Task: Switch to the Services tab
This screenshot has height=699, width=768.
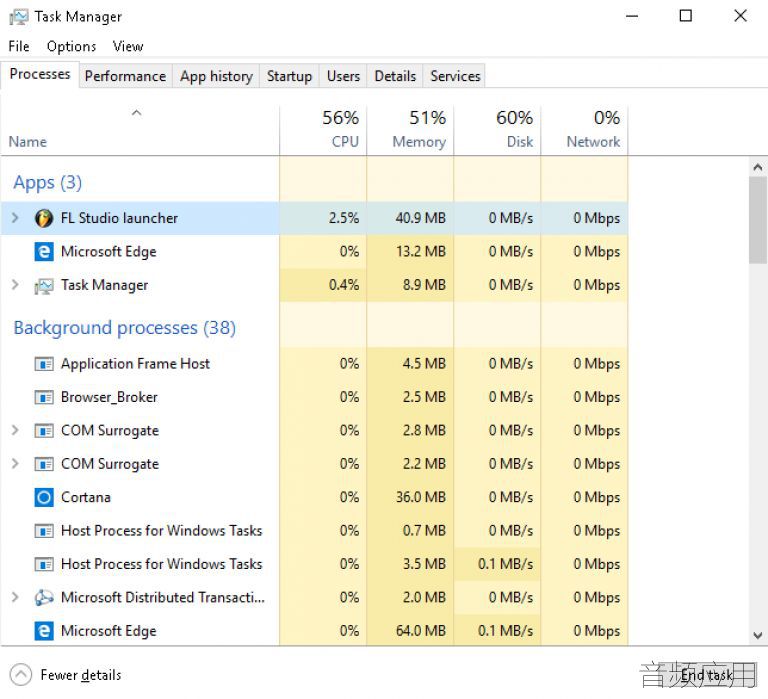Action: tap(455, 76)
